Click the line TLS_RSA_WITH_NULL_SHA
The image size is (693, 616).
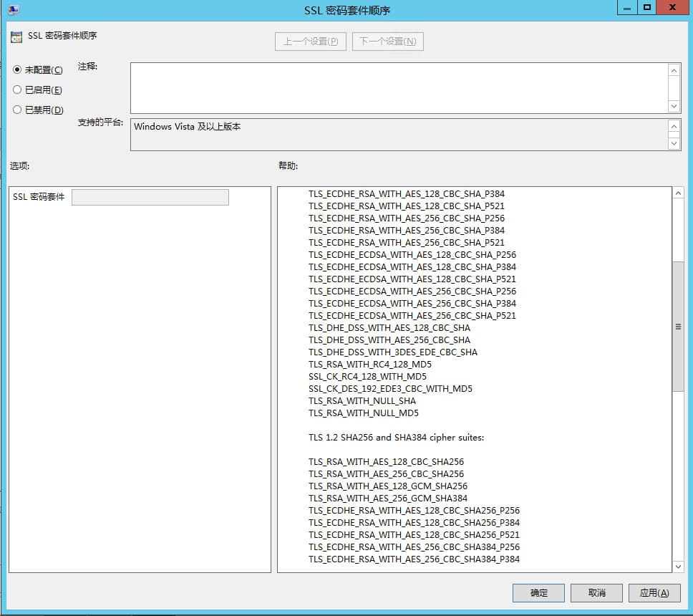tap(362, 400)
